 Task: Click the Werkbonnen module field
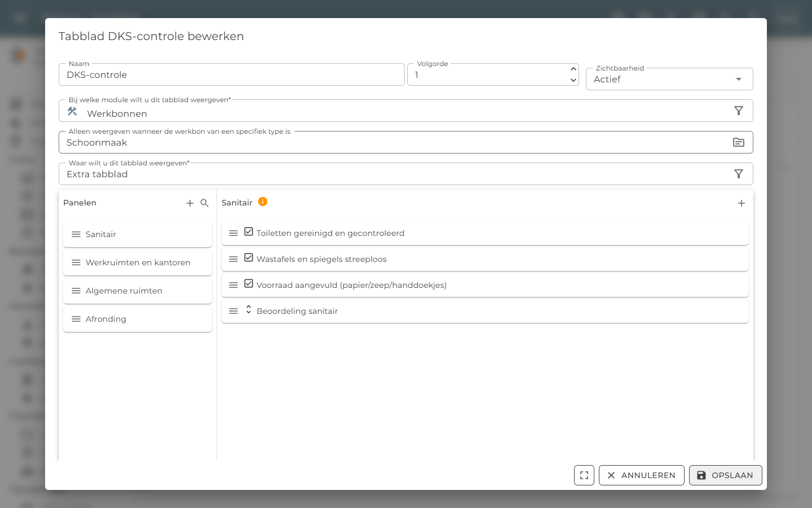click(406, 111)
